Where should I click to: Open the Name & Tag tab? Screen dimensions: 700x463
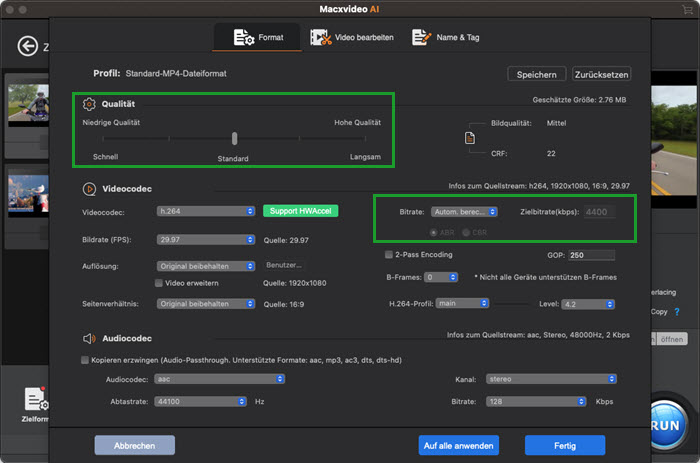pyautogui.click(x=446, y=38)
